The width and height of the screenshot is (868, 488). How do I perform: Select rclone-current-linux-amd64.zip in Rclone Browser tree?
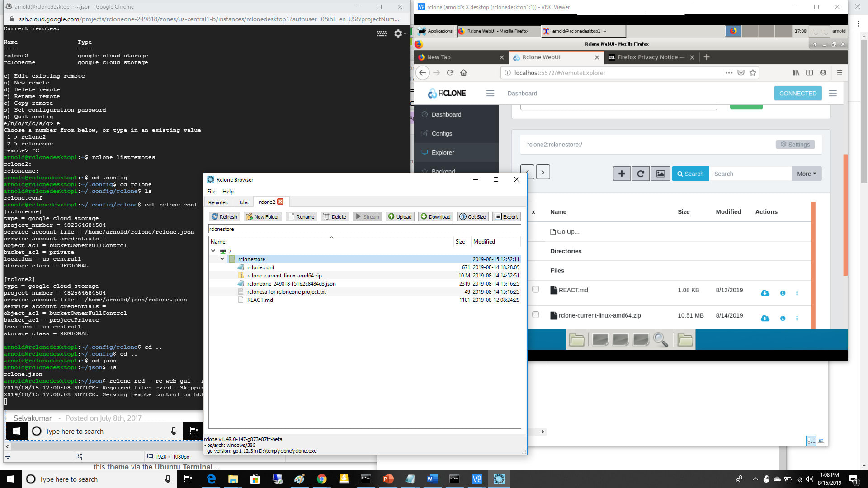click(x=284, y=276)
